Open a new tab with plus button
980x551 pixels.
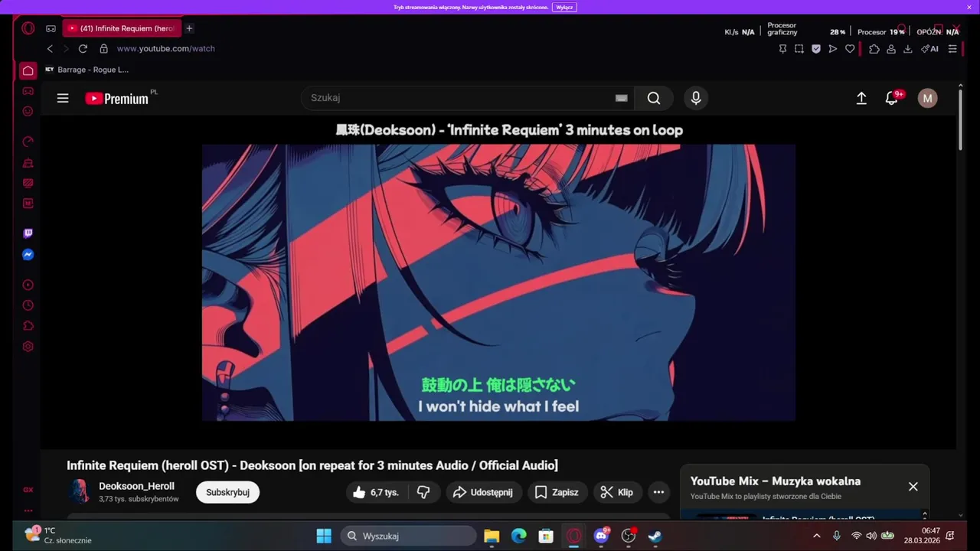pos(189,28)
